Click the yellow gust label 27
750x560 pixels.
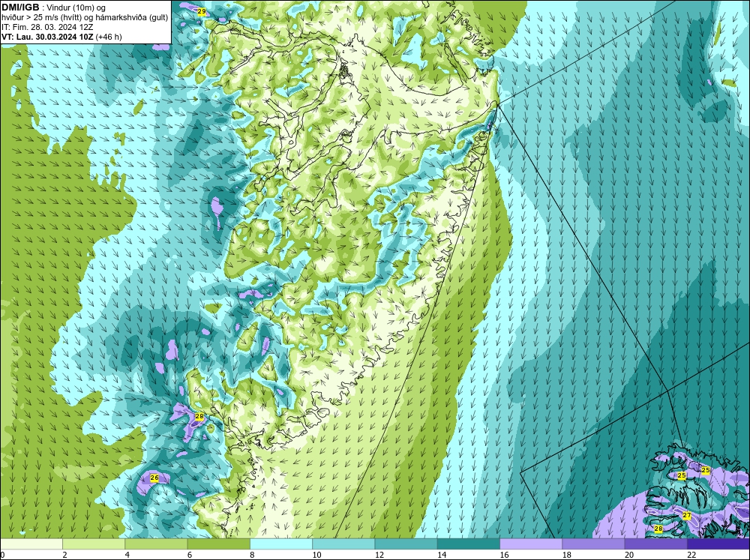point(687,516)
